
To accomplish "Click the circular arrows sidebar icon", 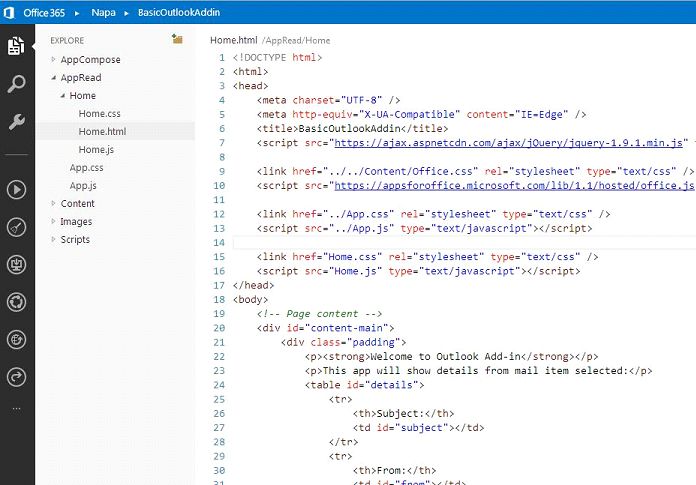I will tap(16, 302).
